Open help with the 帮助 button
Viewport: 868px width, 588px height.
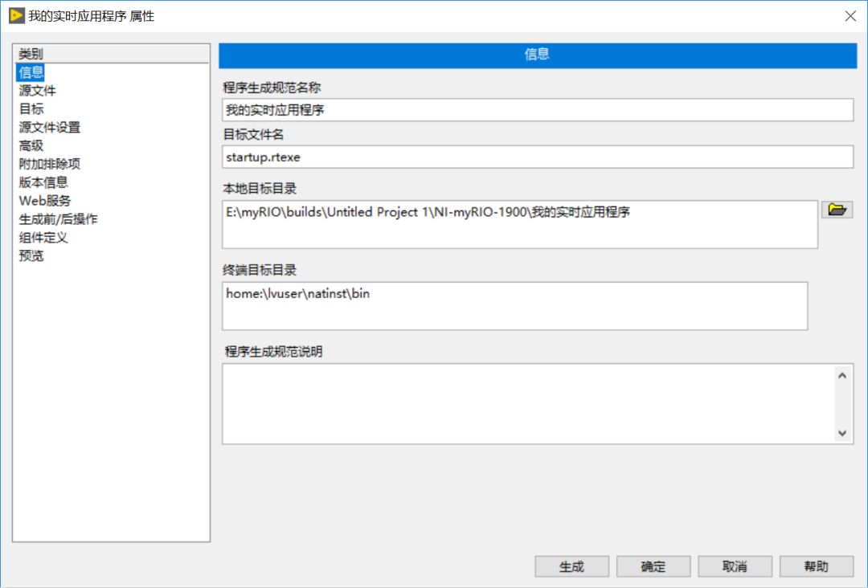point(817,566)
